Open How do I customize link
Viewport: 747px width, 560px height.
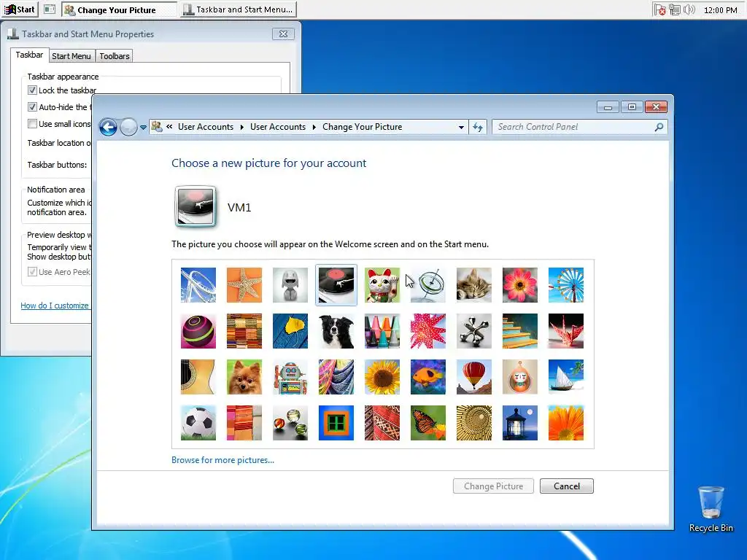click(x=55, y=306)
